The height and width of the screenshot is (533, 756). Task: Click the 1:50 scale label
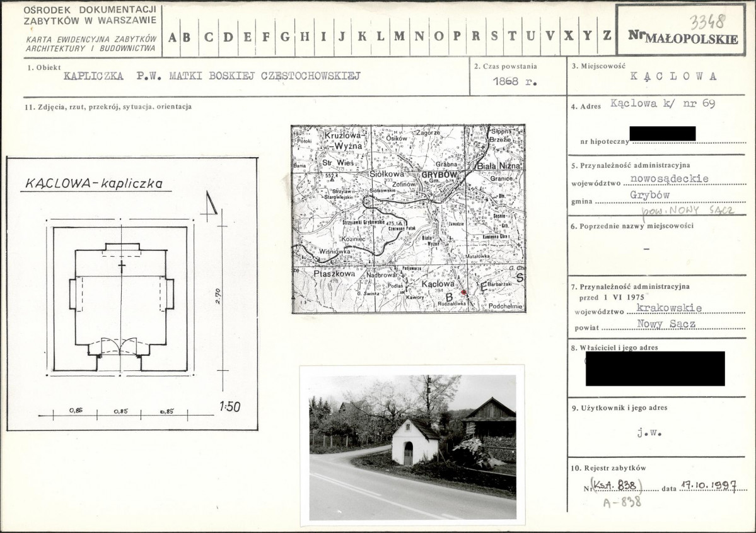coord(230,407)
